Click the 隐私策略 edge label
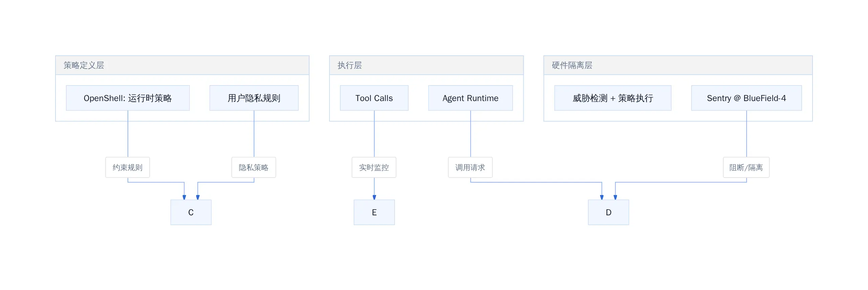 pos(254,167)
